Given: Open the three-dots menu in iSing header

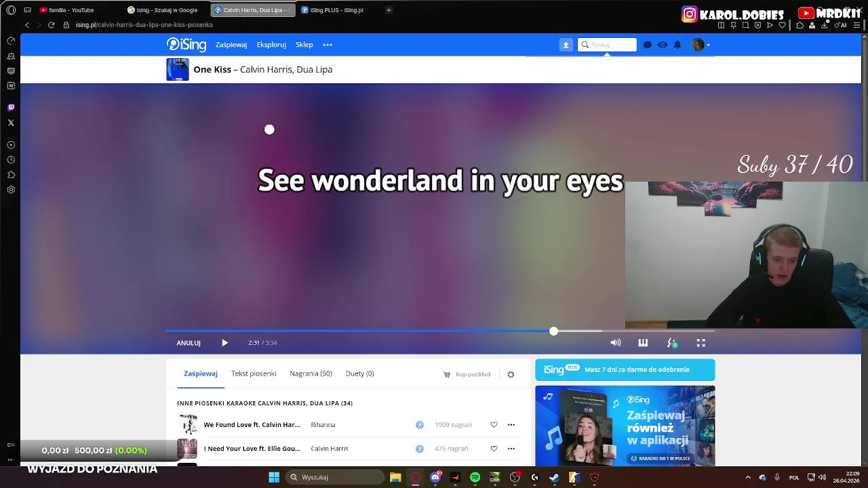Looking at the screenshot, I should point(328,45).
